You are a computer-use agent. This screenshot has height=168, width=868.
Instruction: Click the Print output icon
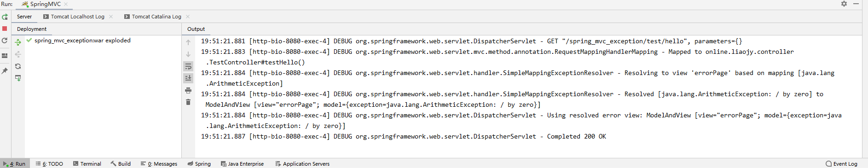[x=188, y=90]
